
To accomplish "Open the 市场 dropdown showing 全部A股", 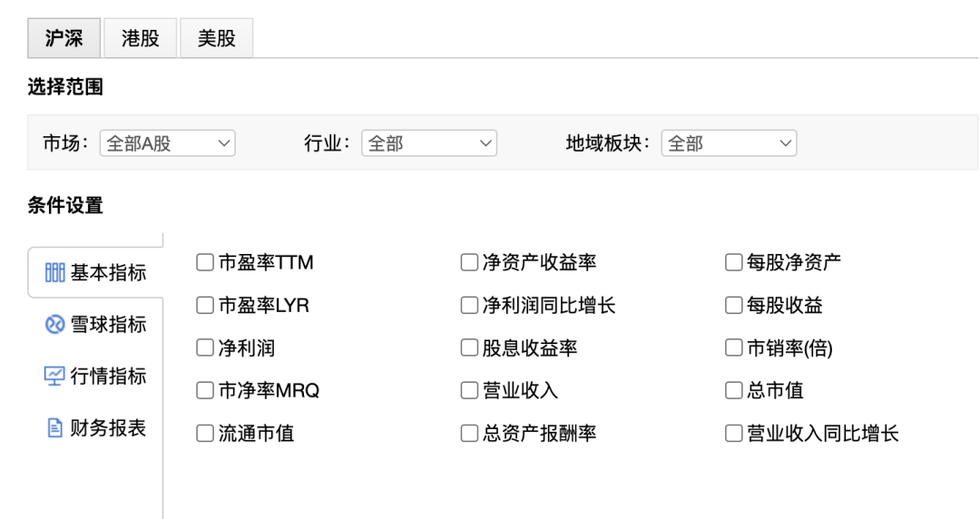I will point(168,143).
